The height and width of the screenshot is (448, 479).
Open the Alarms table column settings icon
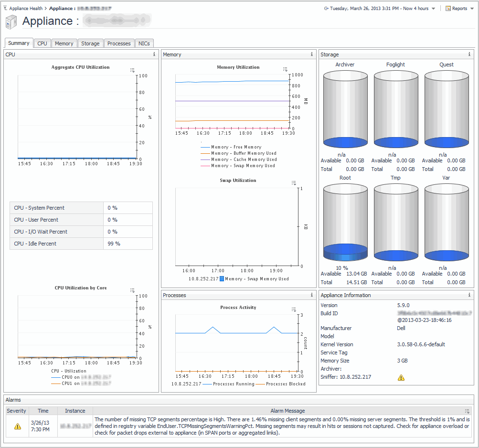(x=467, y=411)
